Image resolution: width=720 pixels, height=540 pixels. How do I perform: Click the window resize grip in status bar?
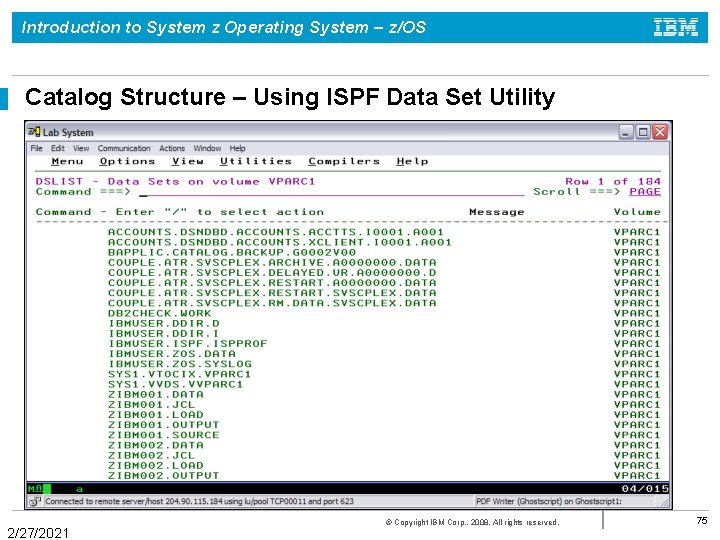664,503
